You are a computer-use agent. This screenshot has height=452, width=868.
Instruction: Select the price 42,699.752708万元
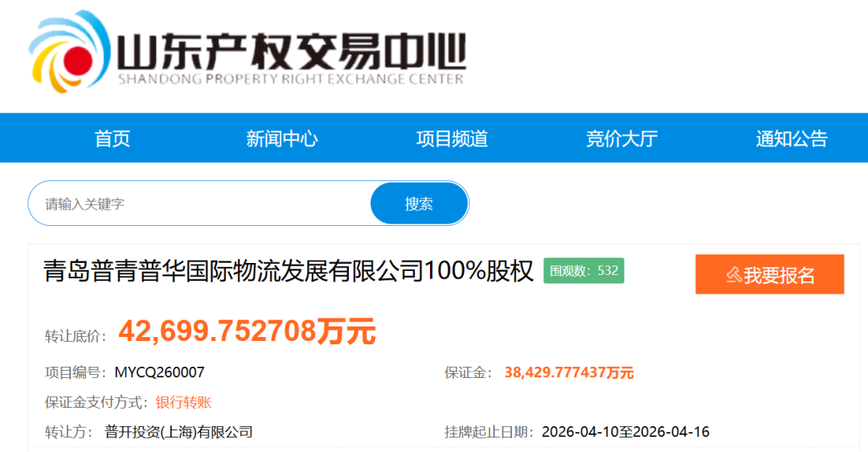point(247,331)
